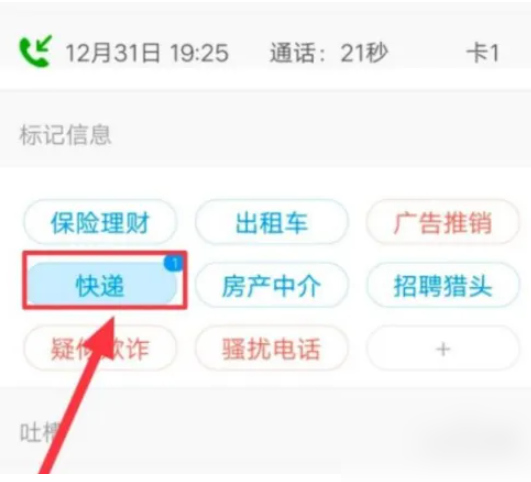The height and width of the screenshot is (482, 531).
Task: Click the 通话: 21秒 duration text
Action: 328,53
